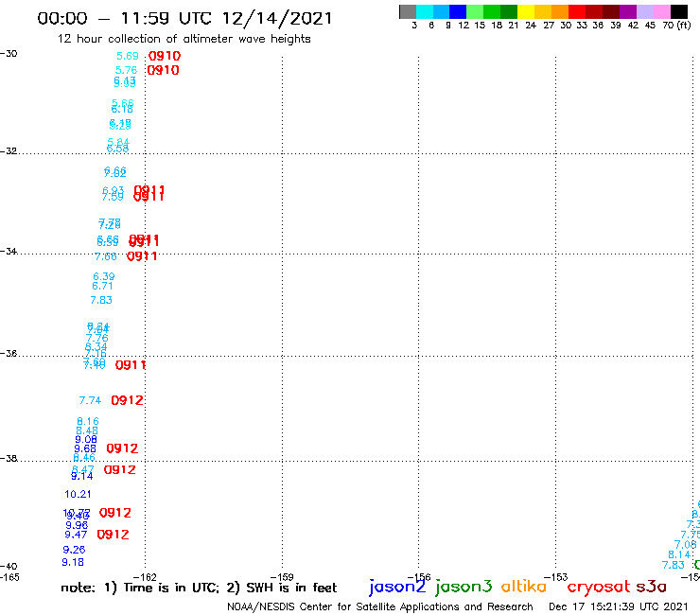The height and width of the screenshot is (615, 700).
Task: Click the wave height value '9.47'
Action: click(76, 535)
